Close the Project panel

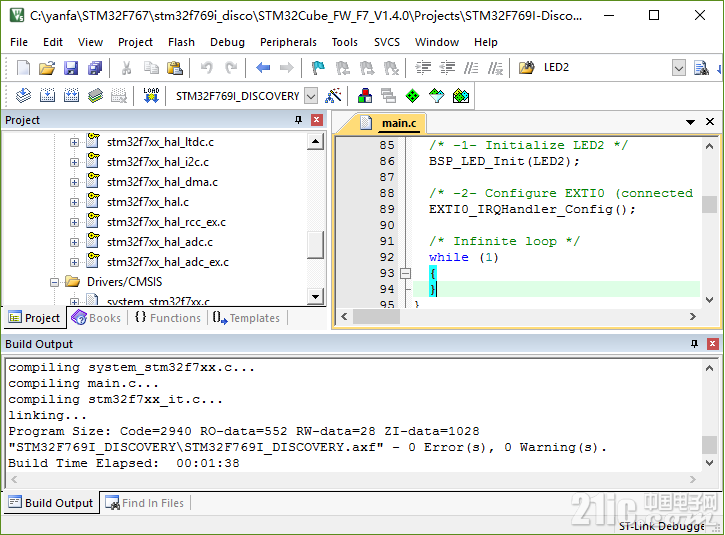pyautogui.click(x=317, y=120)
